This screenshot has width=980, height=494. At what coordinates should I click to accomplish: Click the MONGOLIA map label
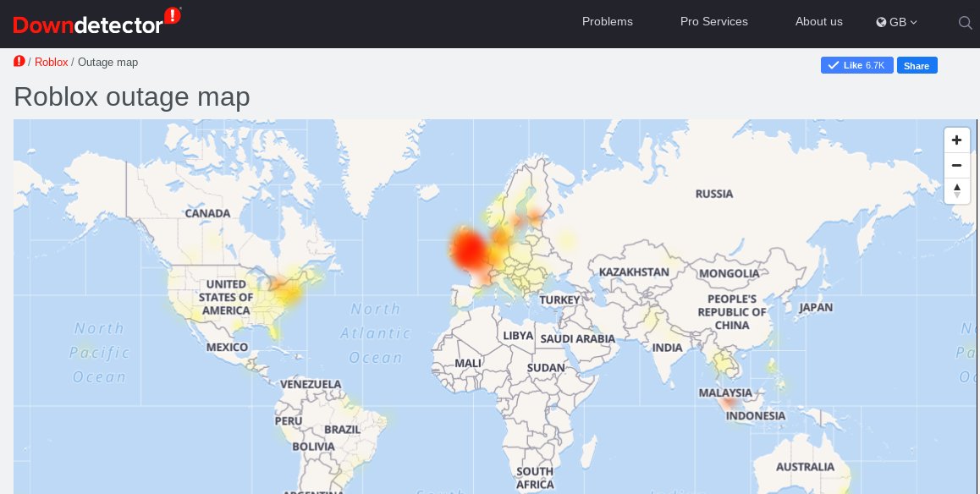click(x=729, y=273)
